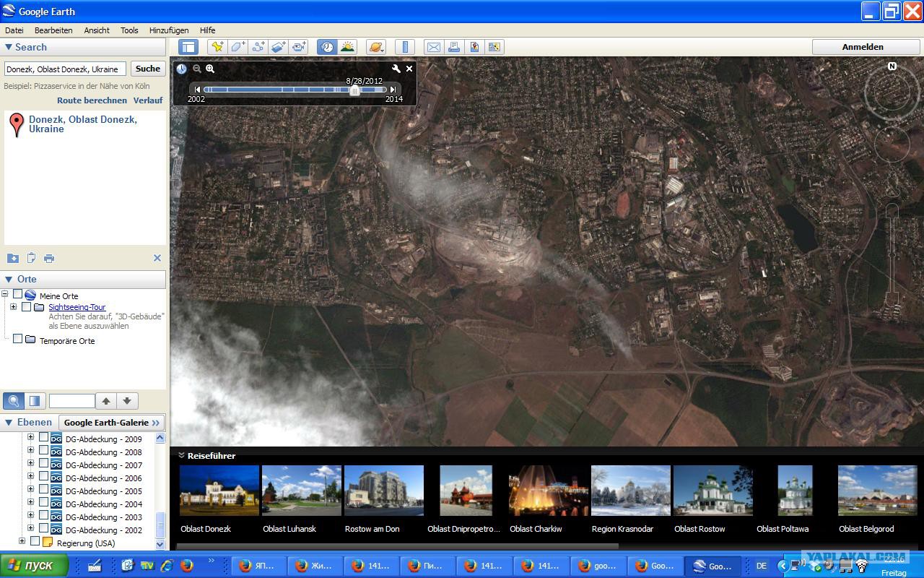Print the current view from the toolbar

click(453, 47)
